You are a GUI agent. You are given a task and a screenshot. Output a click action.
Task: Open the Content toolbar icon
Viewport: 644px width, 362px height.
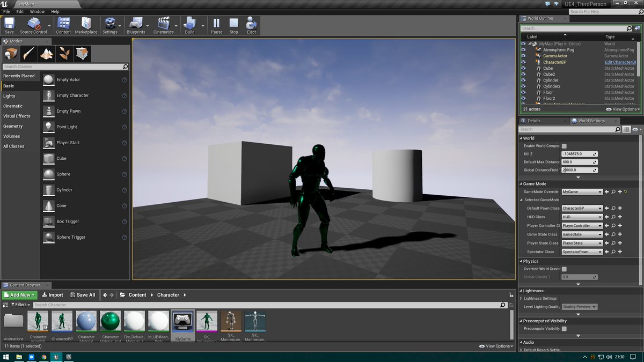(x=63, y=25)
